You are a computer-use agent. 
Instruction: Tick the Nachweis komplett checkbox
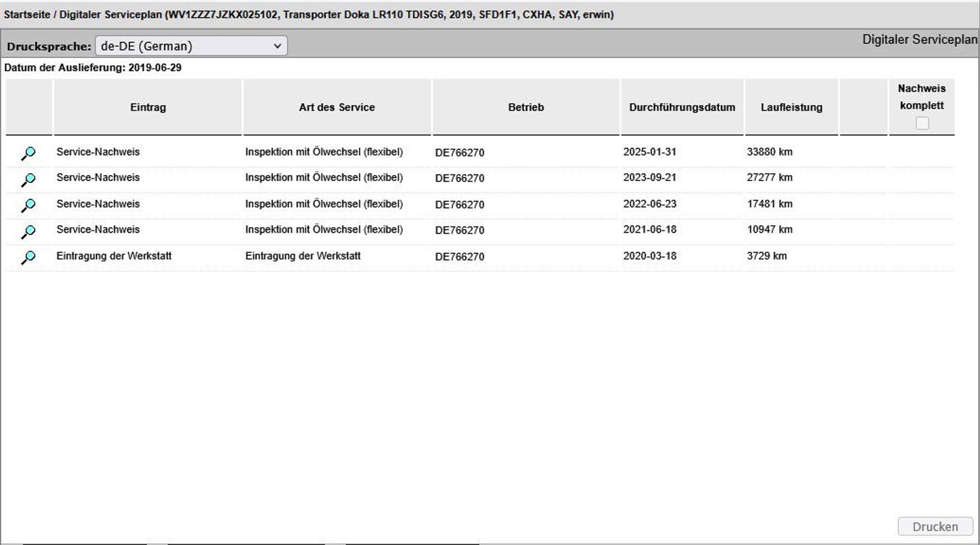coord(922,123)
